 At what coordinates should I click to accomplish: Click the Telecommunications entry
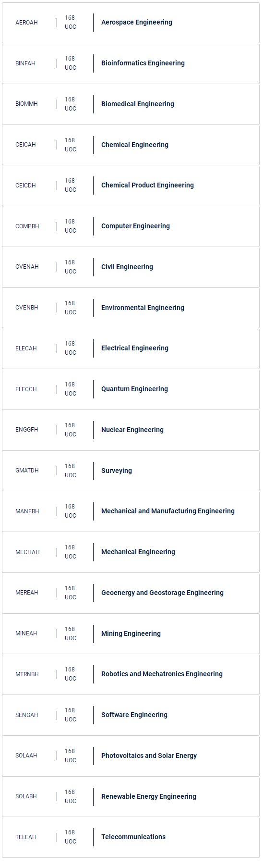pos(131,837)
